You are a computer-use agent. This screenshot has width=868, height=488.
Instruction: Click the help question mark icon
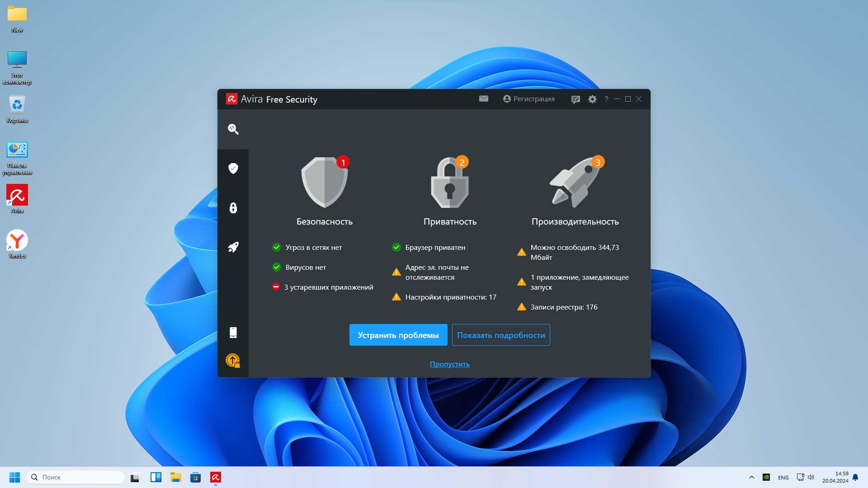click(606, 99)
